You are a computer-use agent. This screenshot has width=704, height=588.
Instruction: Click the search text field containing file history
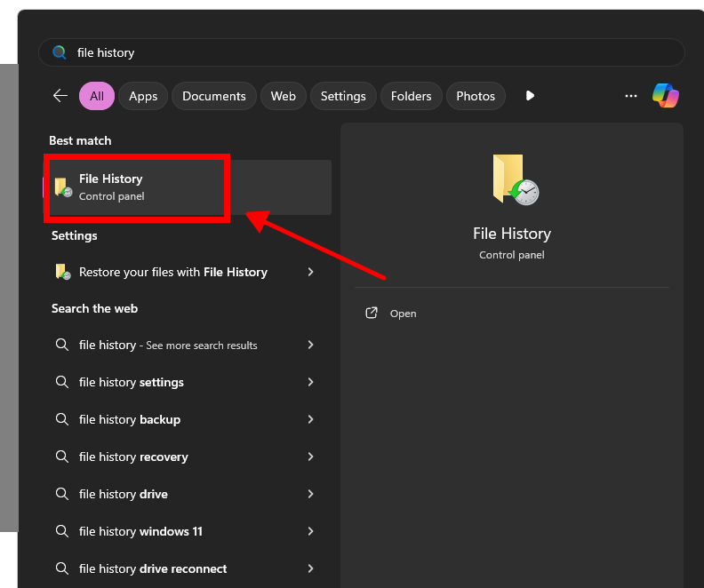point(356,52)
